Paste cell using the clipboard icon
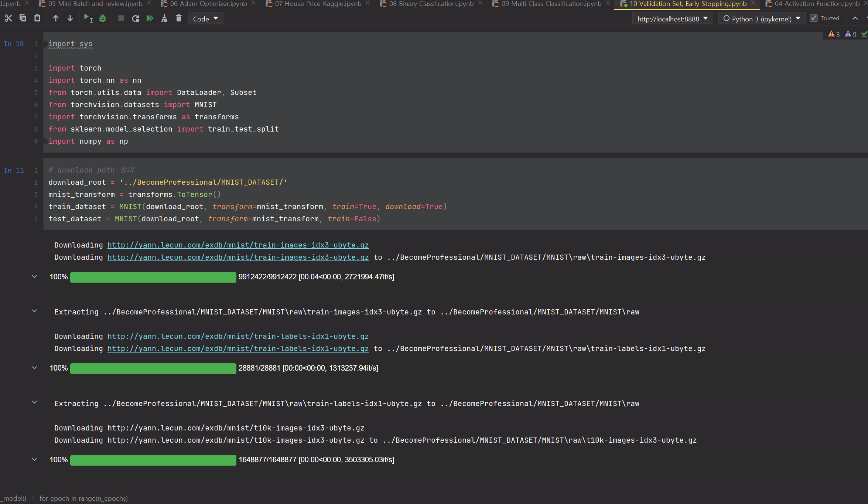The height and width of the screenshot is (504, 868). (x=37, y=18)
